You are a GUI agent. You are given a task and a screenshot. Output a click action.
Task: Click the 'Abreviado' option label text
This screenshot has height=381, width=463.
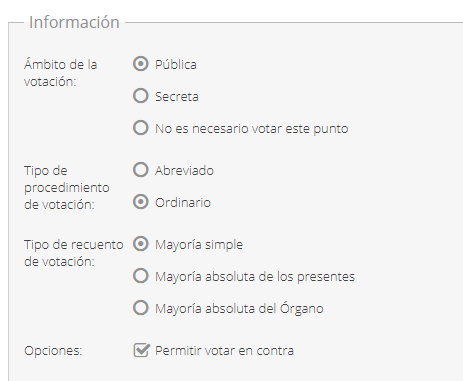[x=184, y=171]
